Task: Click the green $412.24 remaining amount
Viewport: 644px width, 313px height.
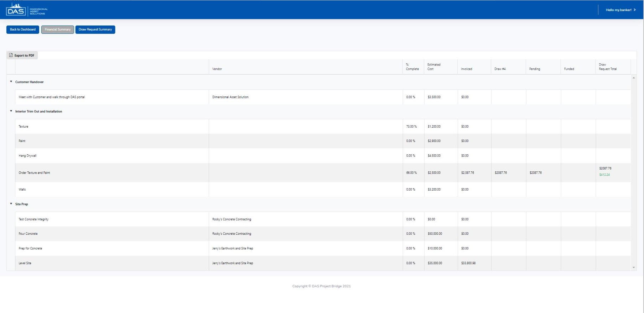Action: coord(604,175)
